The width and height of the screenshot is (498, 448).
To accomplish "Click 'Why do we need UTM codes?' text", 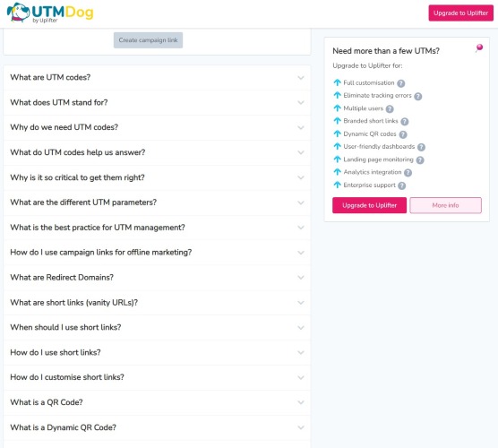I will pos(64,127).
